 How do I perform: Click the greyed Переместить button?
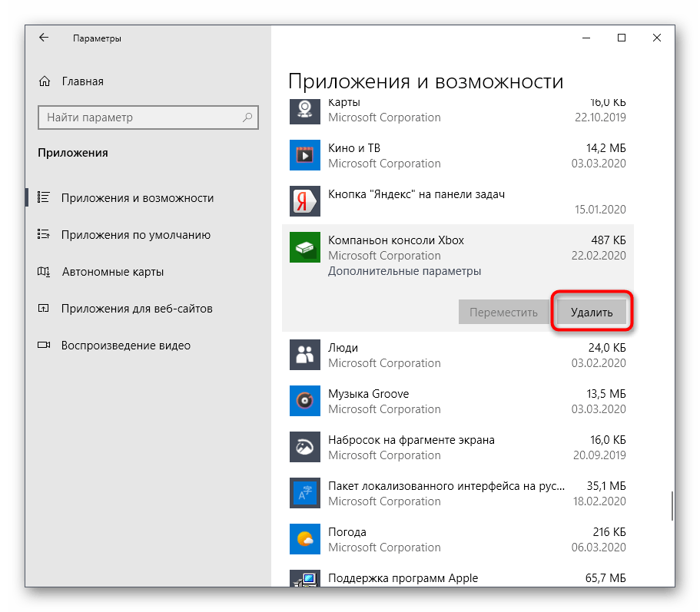[503, 313]
